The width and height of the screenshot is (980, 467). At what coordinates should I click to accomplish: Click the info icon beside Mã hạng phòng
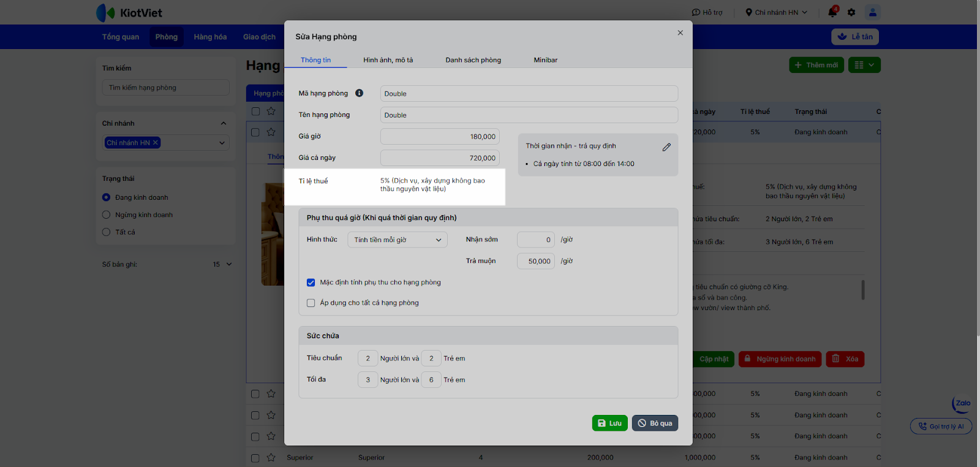(360, 93)
